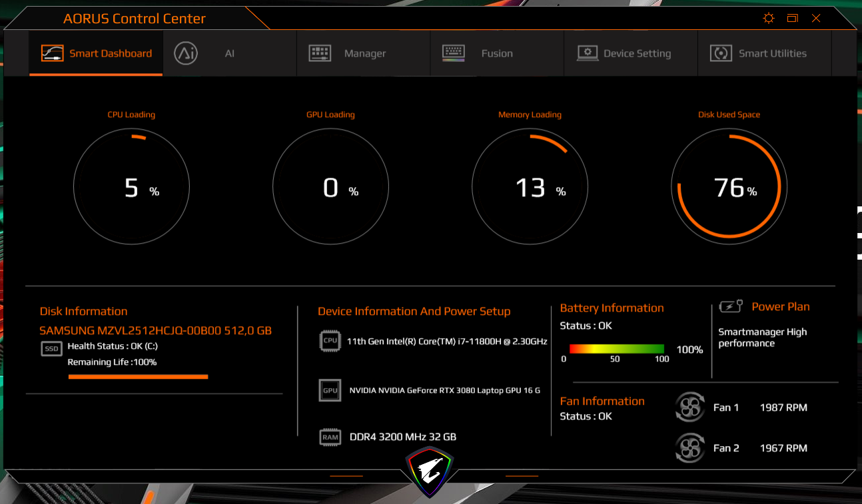
Task: Open the Smart Dashboard tab
Action: pyautogui.click(x=97, y=53)
